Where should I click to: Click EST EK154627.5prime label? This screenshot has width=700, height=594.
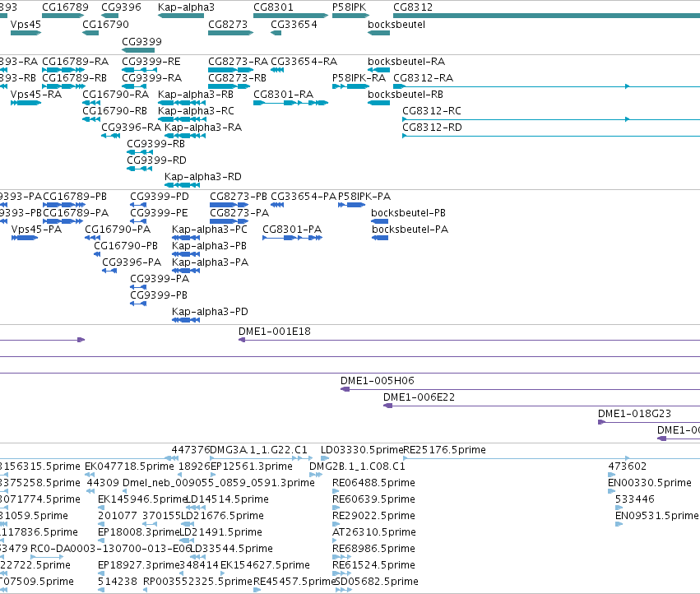pos(265,565)
